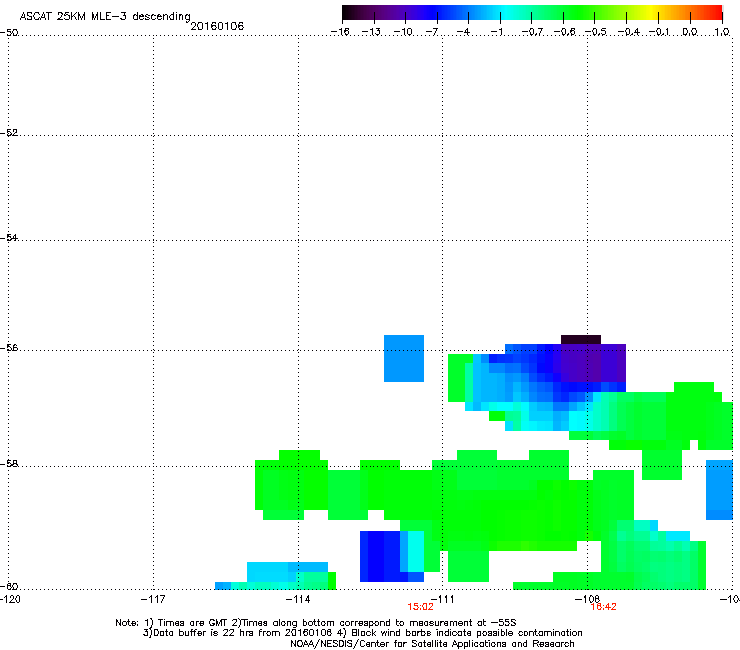Viewport: 740px width, 650px height.
Task: Click the latitude label '-60'
Action: [x=9, y=586]
